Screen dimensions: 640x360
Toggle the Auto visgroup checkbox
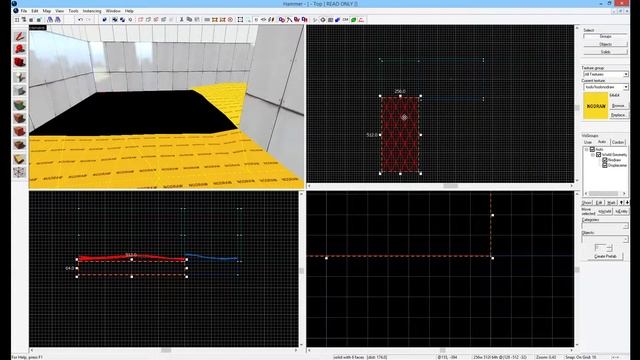(x=592, y=149)
